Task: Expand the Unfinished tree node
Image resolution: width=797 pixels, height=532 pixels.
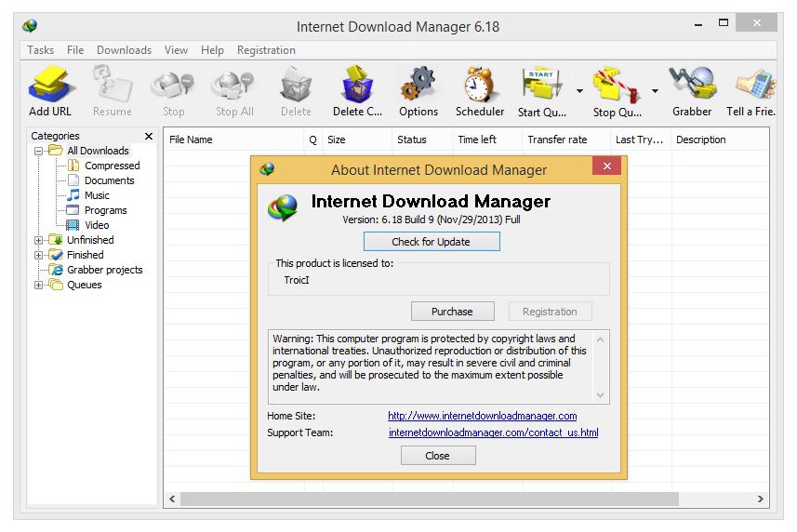Action: click(x=38, y=240)
